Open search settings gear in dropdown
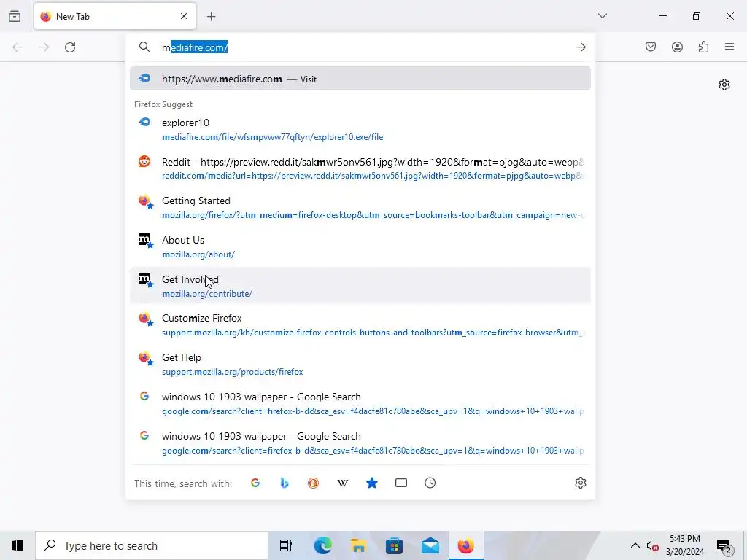This screenshot has width=747, height=560. pos(580,483)
